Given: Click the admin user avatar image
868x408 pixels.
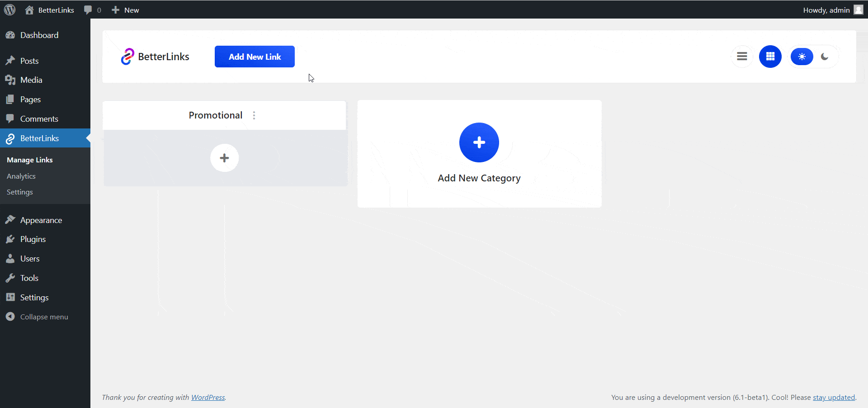Looking at the screenshot, I should [x=858, y=9].
